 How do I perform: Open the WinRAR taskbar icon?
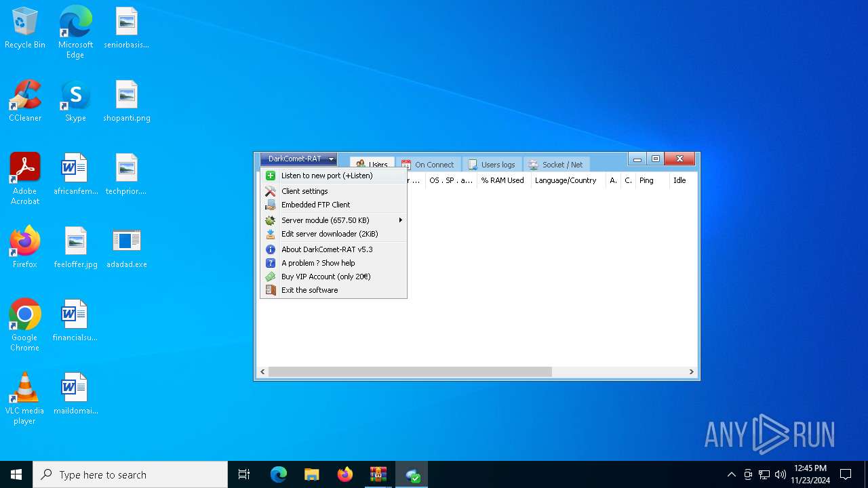point(378,474)
